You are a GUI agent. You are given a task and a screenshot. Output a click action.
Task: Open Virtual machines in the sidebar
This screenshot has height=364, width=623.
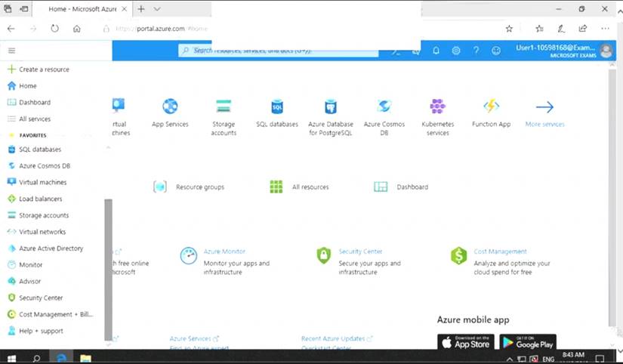pos(37,183)
